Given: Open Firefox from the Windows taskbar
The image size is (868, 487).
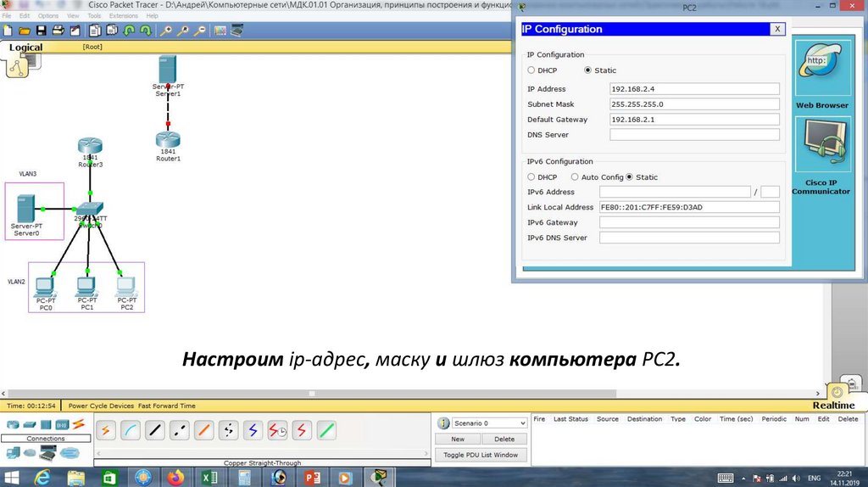Looking at the screenshot, I should pos(176,477).
